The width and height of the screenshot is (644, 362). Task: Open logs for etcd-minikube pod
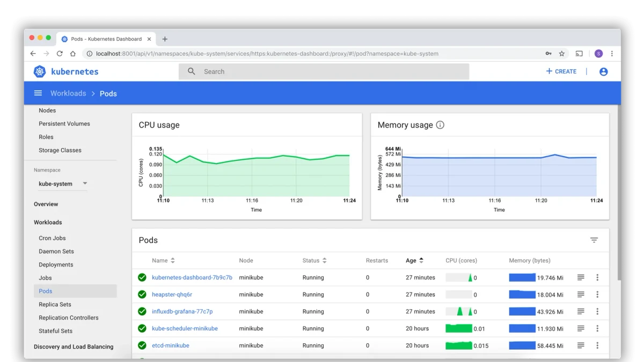click(x=581, y=345)
